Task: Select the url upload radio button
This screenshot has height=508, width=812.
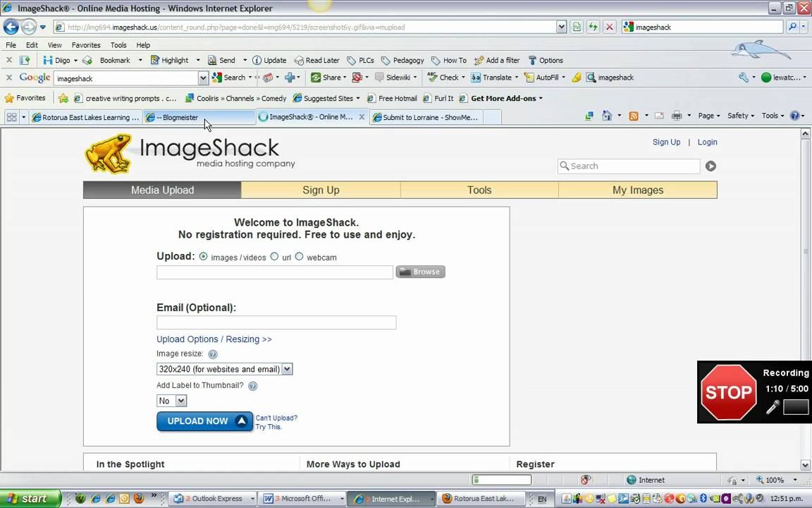Action: pyautogui.click(x=274, y=257)
